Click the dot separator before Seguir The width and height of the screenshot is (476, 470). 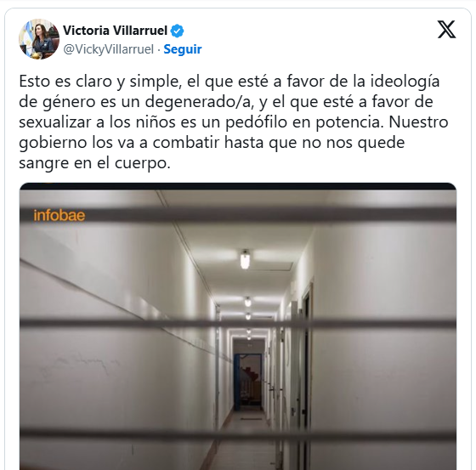click(159, 49)
